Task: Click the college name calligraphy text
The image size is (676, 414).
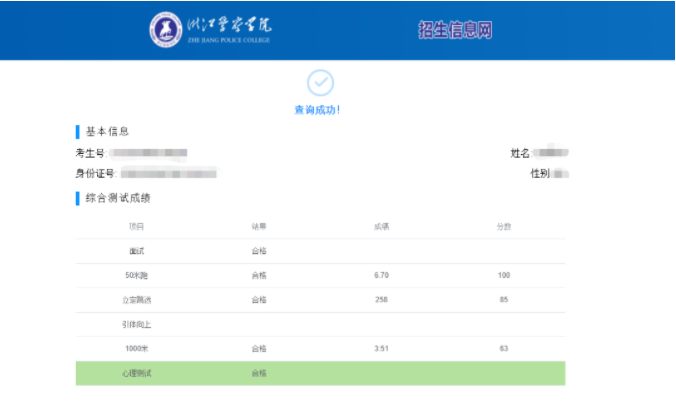Action: pos(229,26)
